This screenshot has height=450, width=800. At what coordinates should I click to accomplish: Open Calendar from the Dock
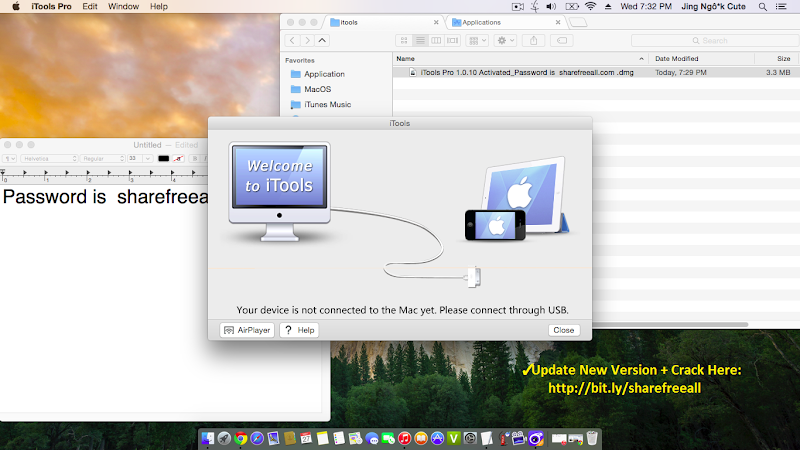[306, 438]
